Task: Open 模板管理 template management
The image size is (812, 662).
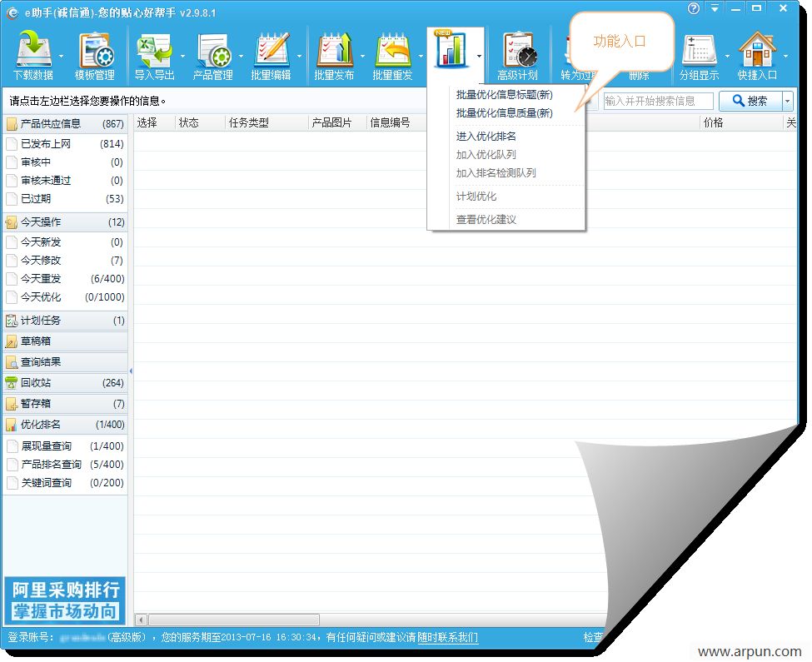Action: [x=95, y=56]
